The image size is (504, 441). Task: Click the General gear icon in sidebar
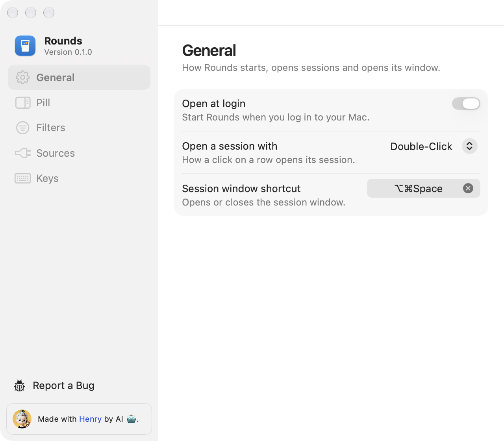23,78
